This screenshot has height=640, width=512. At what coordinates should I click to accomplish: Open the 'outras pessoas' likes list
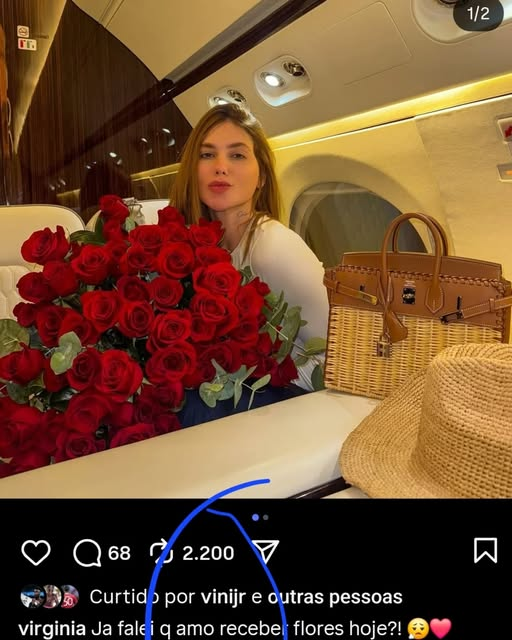pos(335,597)
